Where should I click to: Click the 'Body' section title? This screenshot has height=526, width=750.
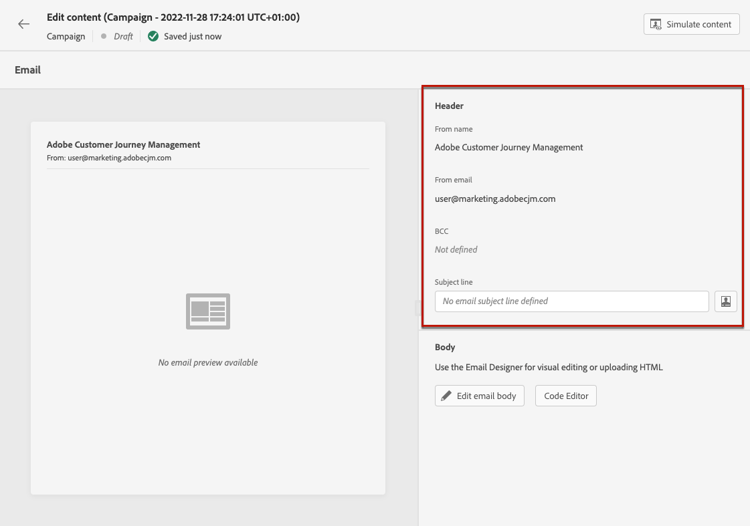[x=445, y=347]
